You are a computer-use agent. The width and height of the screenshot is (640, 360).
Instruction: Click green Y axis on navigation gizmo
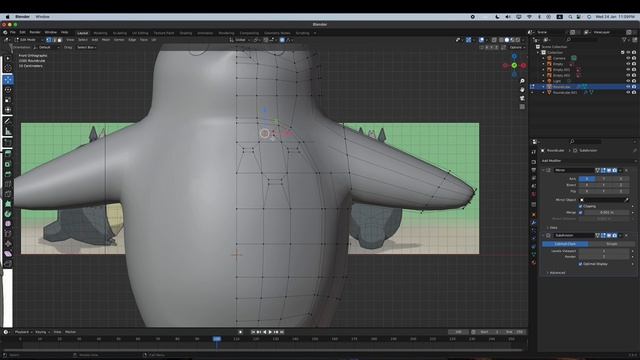[514, 65]
